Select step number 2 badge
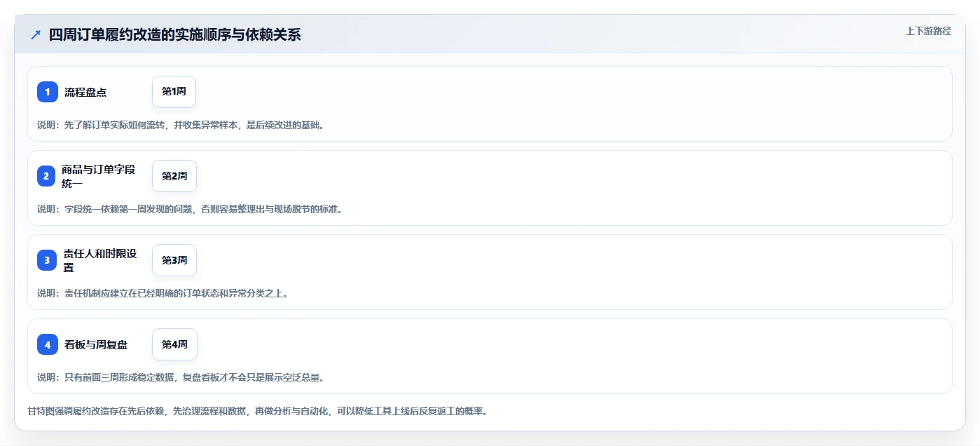Screen dimensions: 980x446 [46, 176]
